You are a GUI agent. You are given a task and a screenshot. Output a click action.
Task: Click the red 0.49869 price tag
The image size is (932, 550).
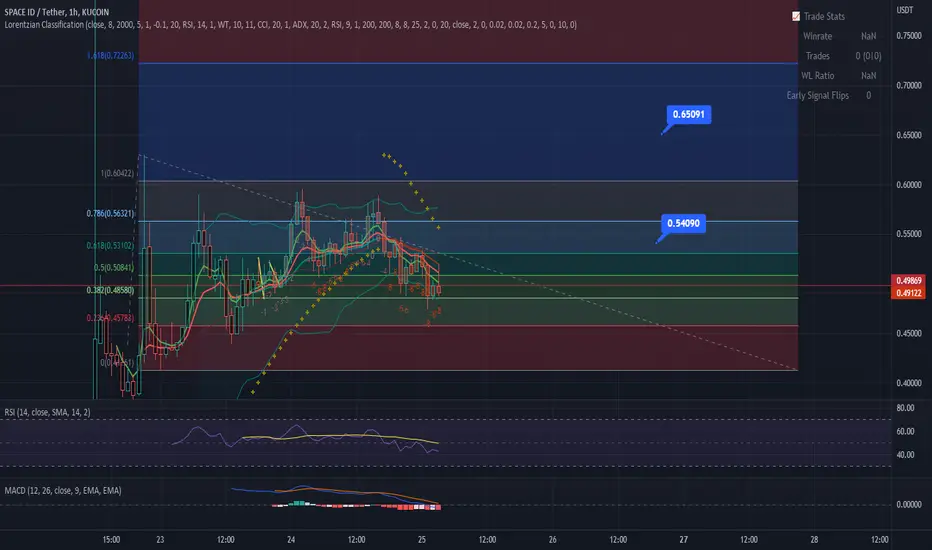pyautogui.click(x=908, y=281)
